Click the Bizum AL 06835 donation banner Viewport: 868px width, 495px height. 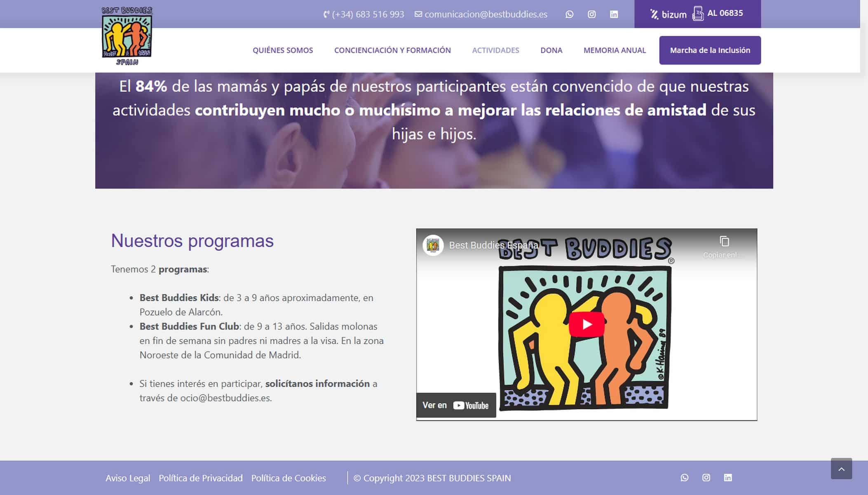tap(697, 14)
